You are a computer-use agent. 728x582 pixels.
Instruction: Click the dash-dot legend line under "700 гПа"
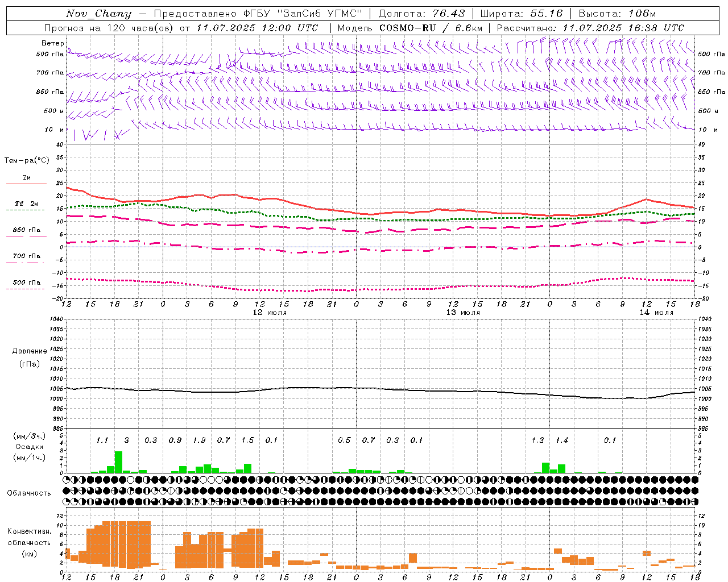click(26, 263)
